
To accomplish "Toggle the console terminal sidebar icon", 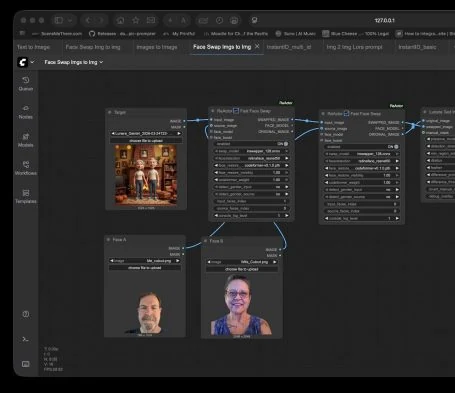I will [26, 339].
